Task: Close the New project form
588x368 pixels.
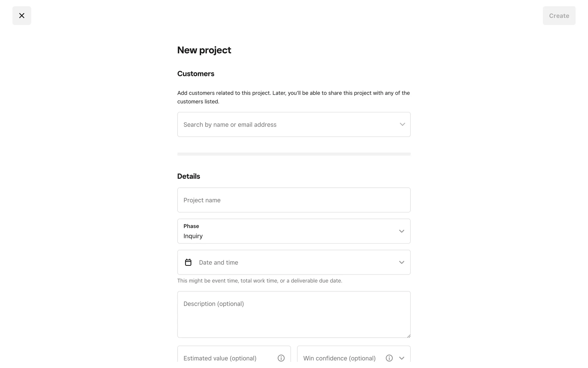Action: [22, 16]
